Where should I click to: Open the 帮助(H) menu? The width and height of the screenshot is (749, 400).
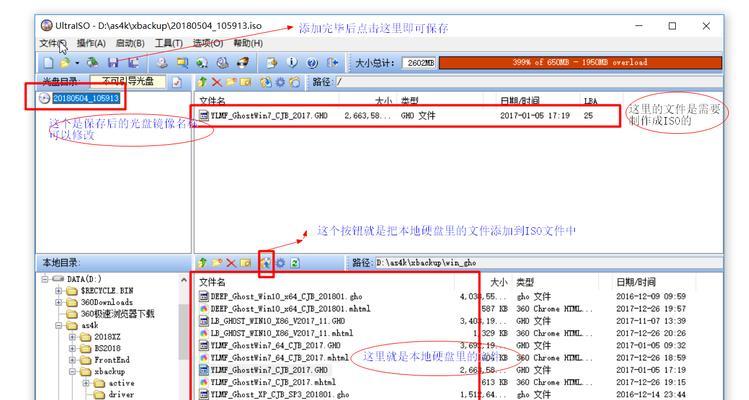pyautogui.click(x=248, y=43)
